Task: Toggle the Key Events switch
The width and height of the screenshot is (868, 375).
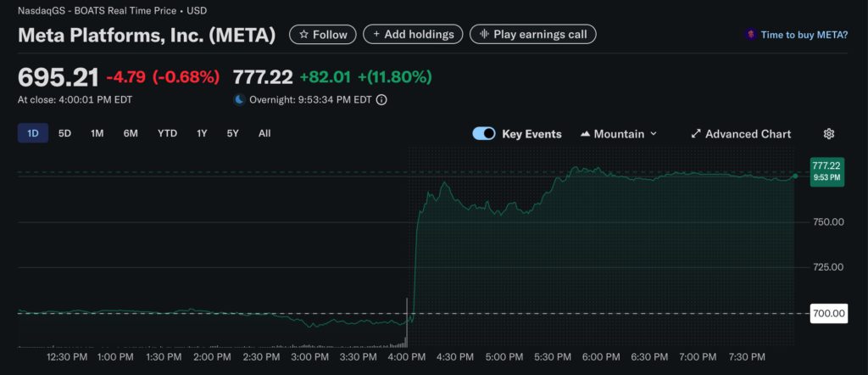Action: click(484, 133)
